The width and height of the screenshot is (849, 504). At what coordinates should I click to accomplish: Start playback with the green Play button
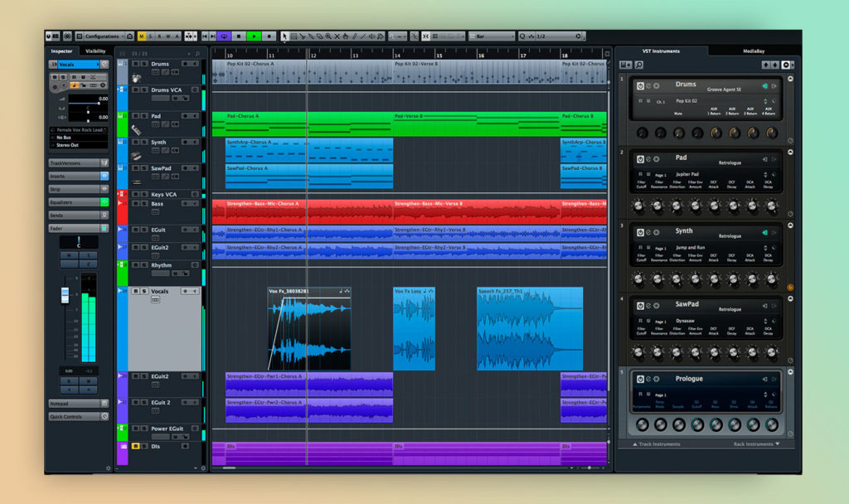[254, 36]
